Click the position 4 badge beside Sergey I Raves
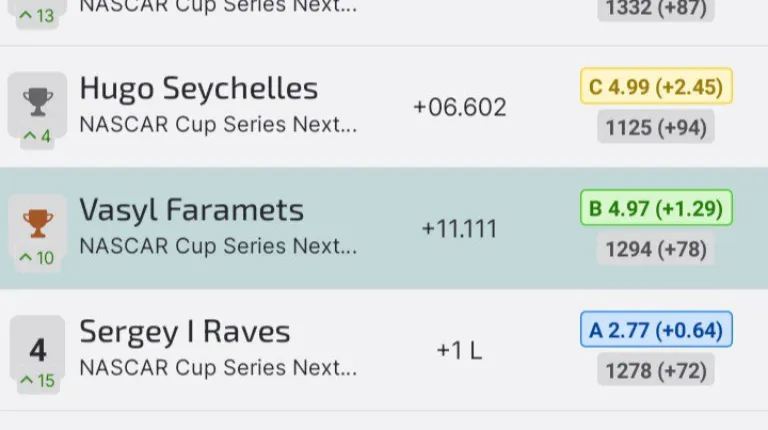Screen dimensions: 768x430 (x=38, y=350)
